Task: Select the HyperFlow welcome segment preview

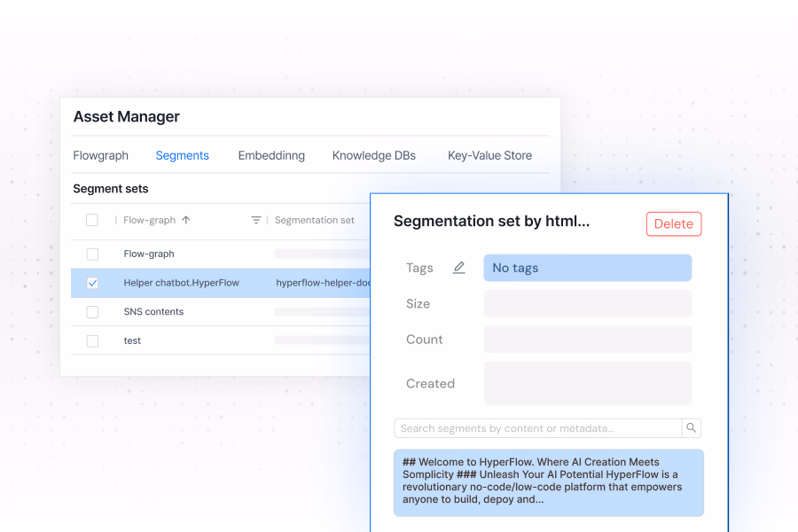Action: (548, 482)
